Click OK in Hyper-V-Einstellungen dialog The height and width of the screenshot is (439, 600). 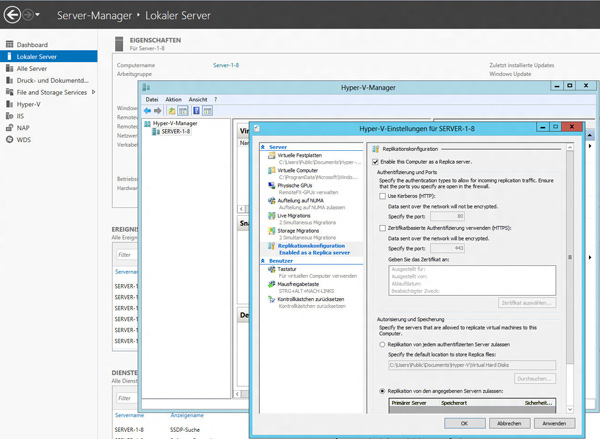coord(465,423)
